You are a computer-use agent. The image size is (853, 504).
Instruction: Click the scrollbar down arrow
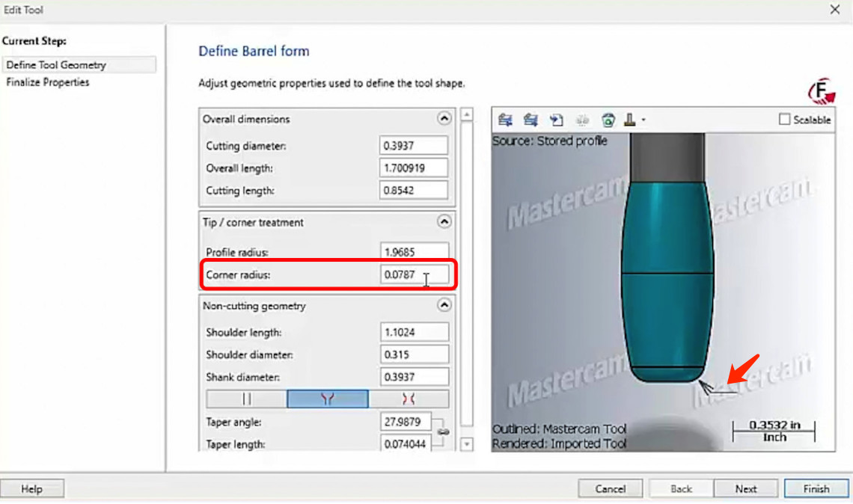467,444
